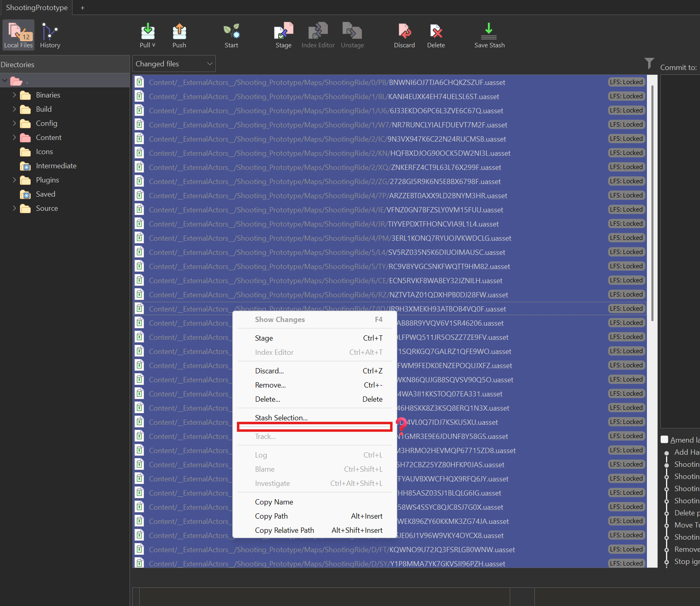The image size is (700, 606).
Task: Select the 2728GI5R9K6N5E8BX6798F.uasset row
Action: [x=389, y=181]
